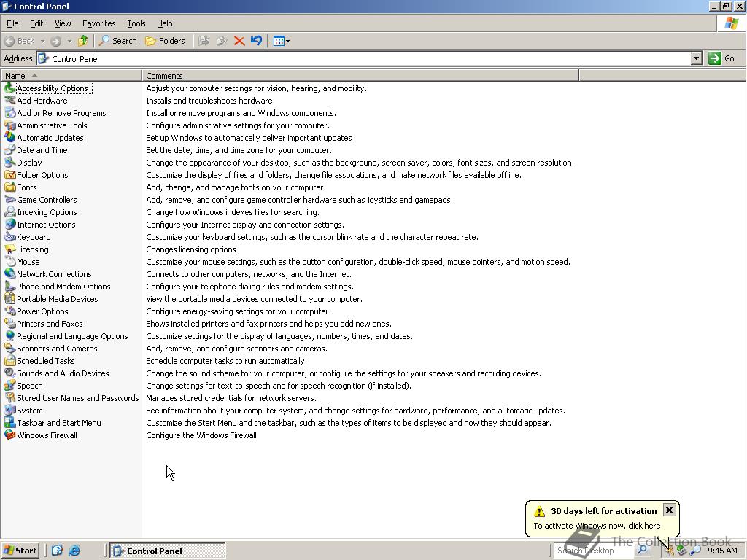
Task: Click the Folders toolbar button
Action: click(165, 41)
